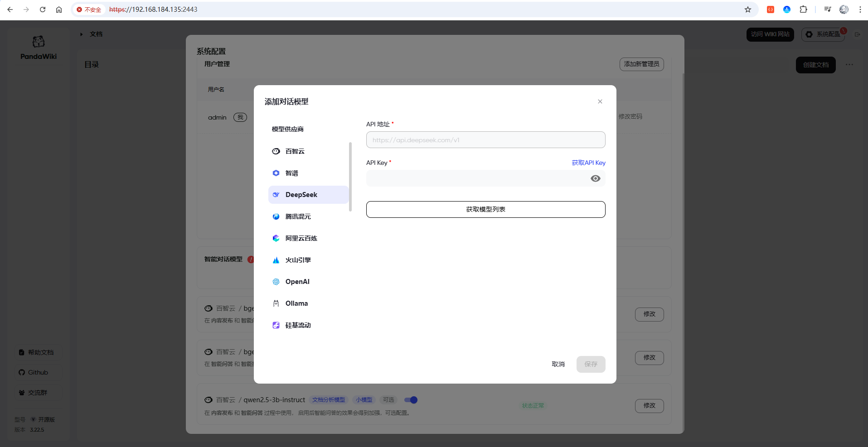The height and width of the screenshot is (447, 868).
Task: Open the browser extensions puzzle icon
Action: pos(804,10)
